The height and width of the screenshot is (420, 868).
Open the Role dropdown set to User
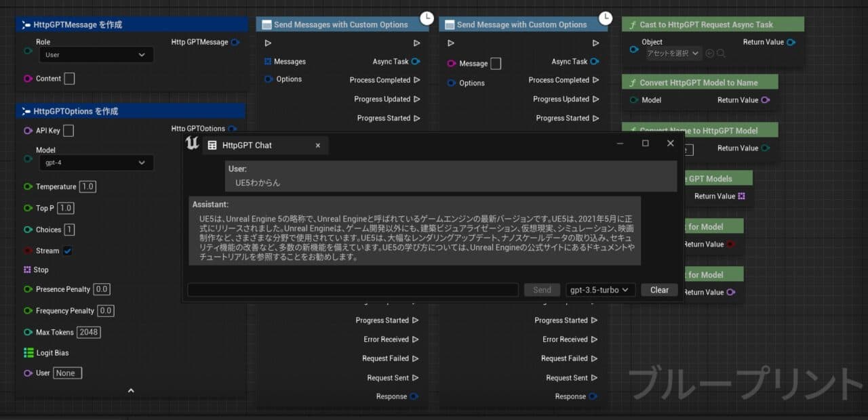point(95,55)
